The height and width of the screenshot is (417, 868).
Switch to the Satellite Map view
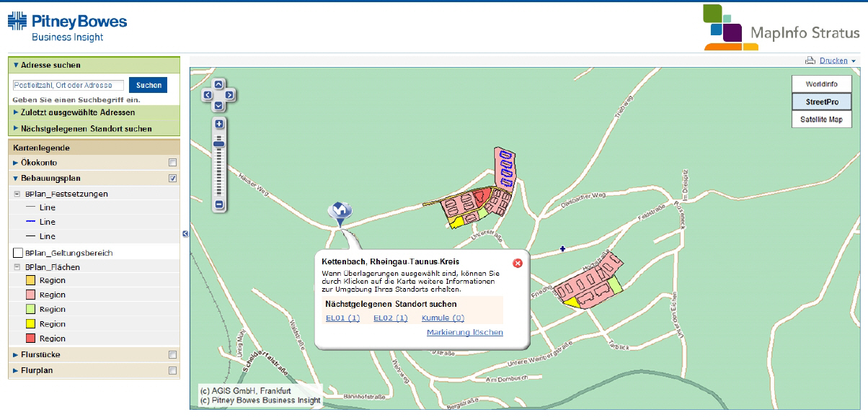[x=821, y=120]
